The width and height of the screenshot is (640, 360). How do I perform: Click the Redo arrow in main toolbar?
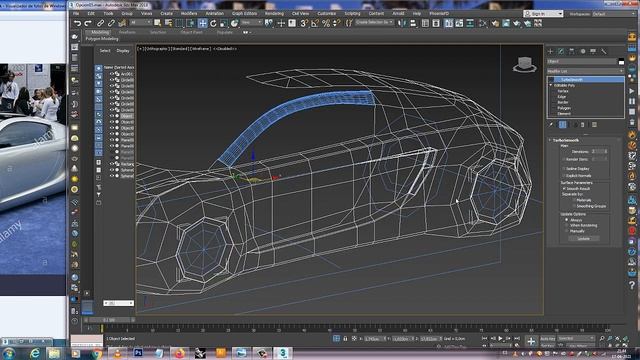pyautogui.click(x=88, y=24)
